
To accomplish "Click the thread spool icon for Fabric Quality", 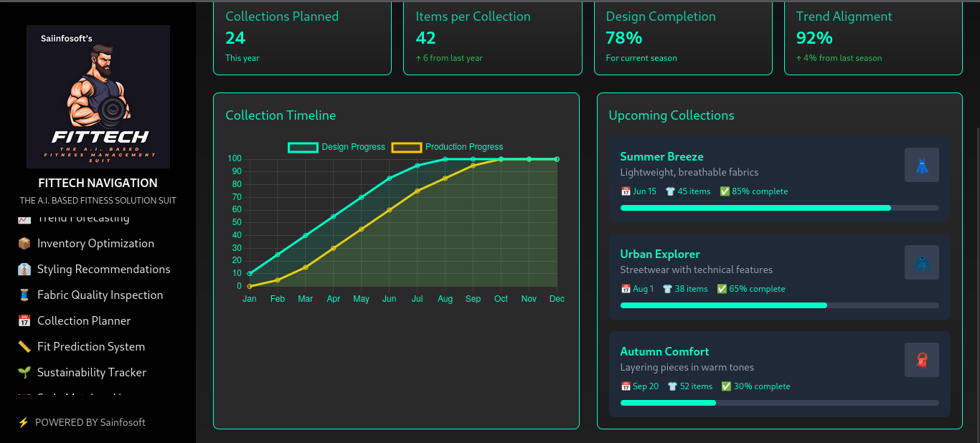I will tap(24, 295).
